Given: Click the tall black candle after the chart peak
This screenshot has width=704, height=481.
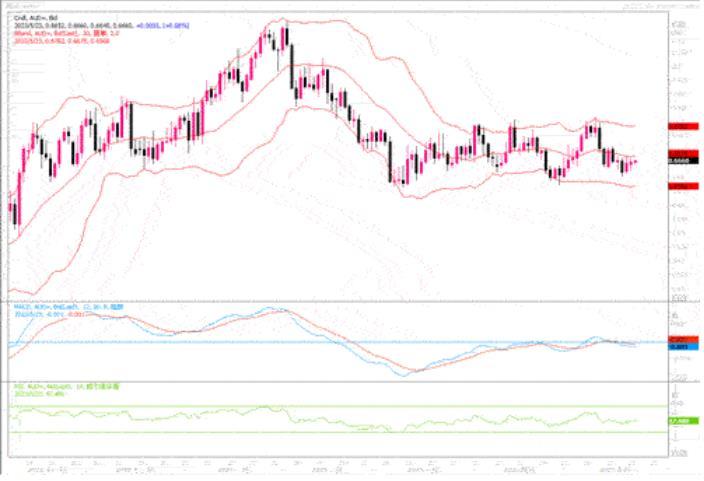Looking at the screenshot, I should (x=292, y=66).
